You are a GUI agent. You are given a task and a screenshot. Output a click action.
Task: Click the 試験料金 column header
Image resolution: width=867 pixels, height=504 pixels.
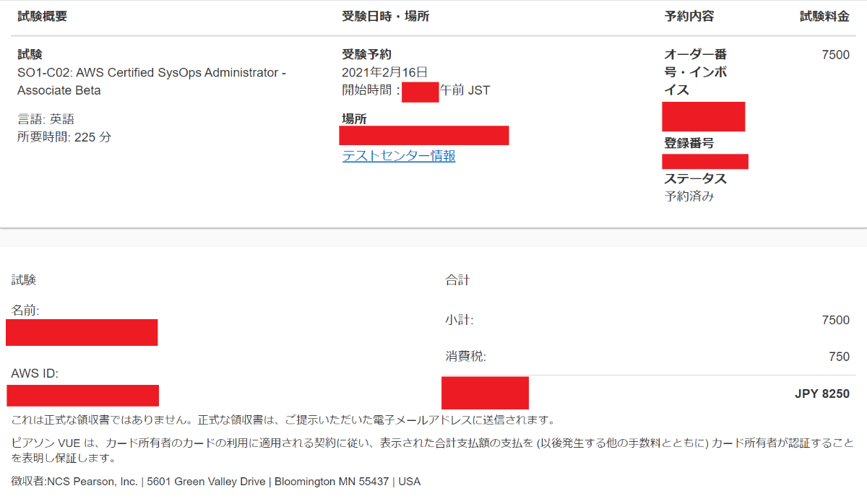(824, 17)
